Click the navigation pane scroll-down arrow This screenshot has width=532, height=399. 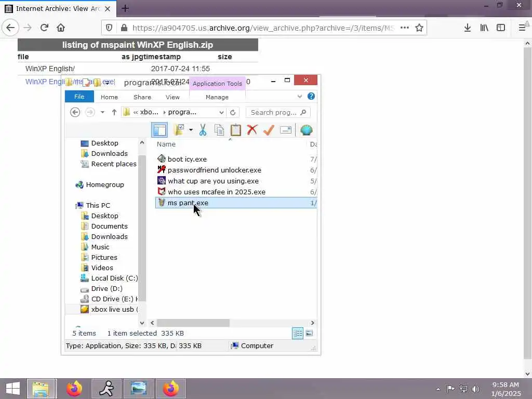[142, 323]
